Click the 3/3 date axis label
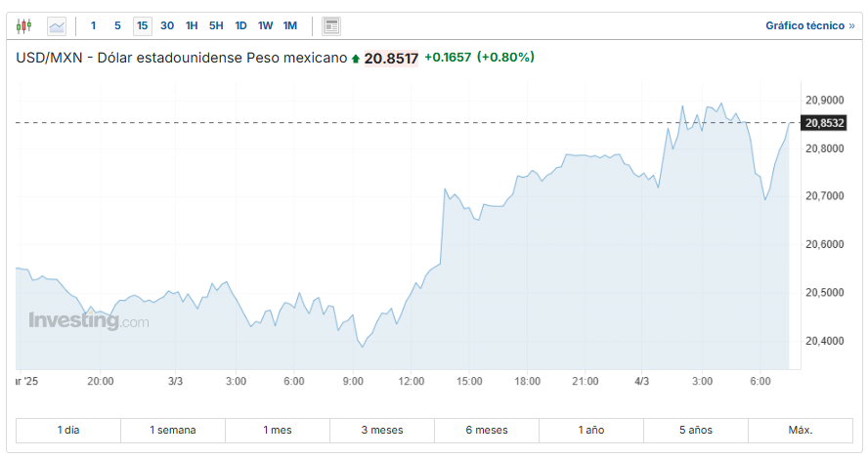Screen dimensions: 868x459 click(175, 381)
